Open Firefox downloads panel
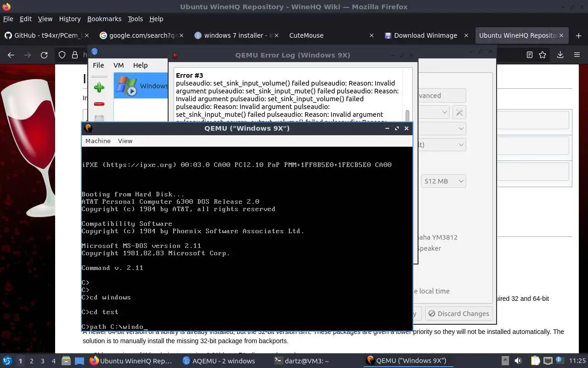Screen dimensions: 588x368 click(560, 55)
